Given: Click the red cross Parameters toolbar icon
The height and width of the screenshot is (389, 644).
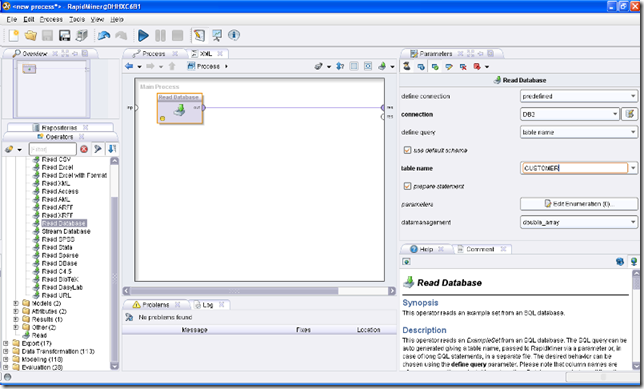Looking at the screenshot, I should tap(463, 67).
